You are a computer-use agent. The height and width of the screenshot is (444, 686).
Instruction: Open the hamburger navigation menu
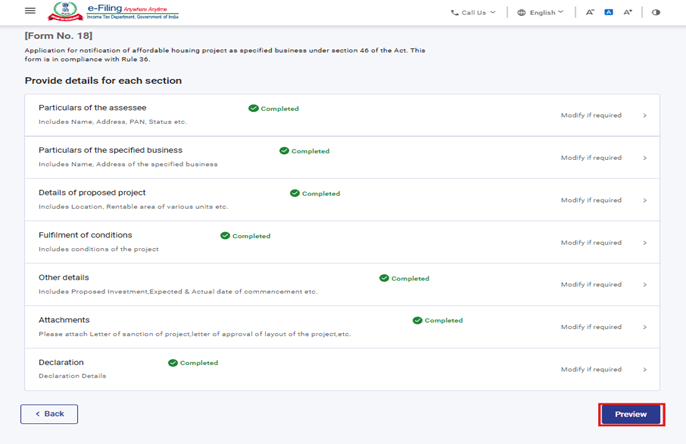[30, 12]
